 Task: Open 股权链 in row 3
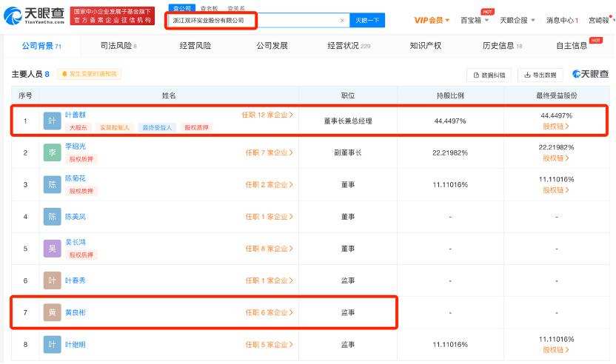556,190
